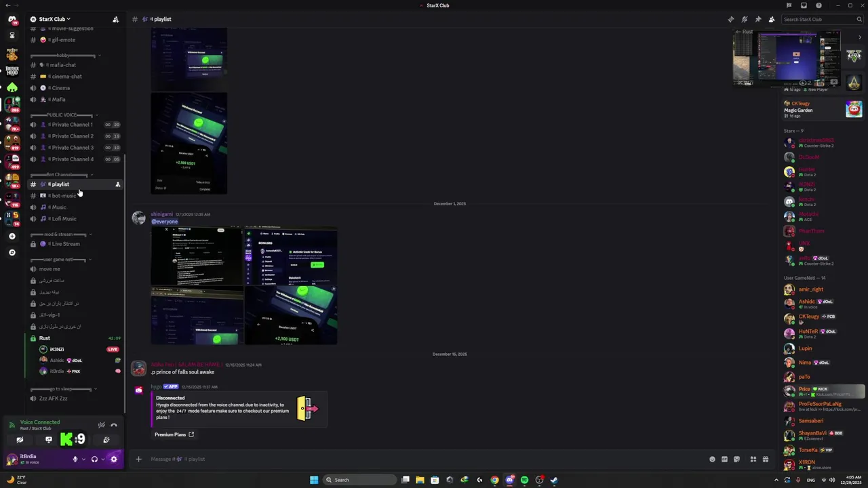Image resolution: width=868 pixels, height=488 pixels.
Task: Open the Discord home direct messages icon
Action: 12,19
